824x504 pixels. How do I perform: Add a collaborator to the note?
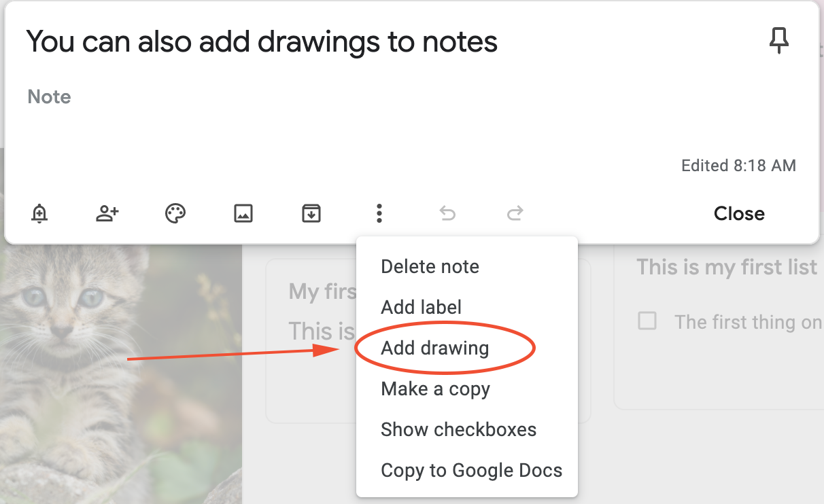[x=107, y=213]
